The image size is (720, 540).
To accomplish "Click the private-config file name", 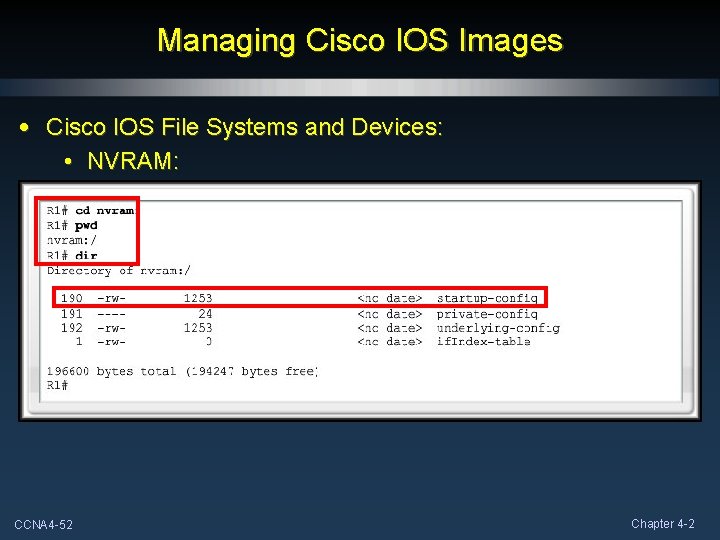I will 487,314.
